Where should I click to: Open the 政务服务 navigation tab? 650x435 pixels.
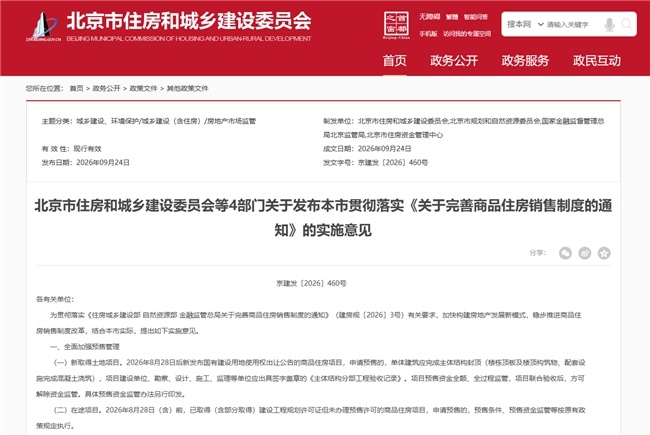[525, 61]
